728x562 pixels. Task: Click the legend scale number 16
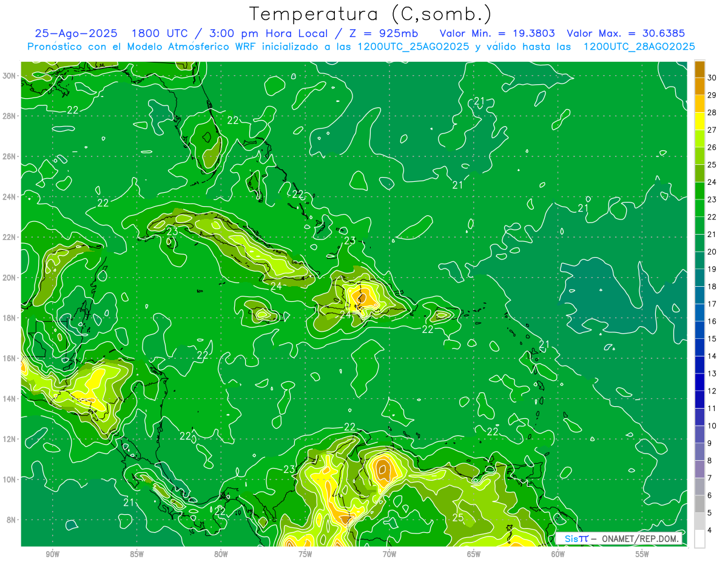coord(712,321)
